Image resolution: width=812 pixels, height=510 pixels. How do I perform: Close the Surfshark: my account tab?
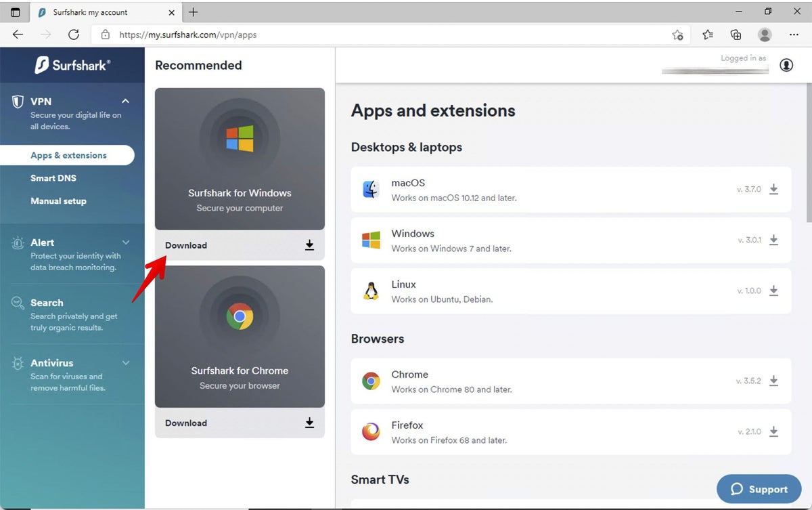point(170,12)
